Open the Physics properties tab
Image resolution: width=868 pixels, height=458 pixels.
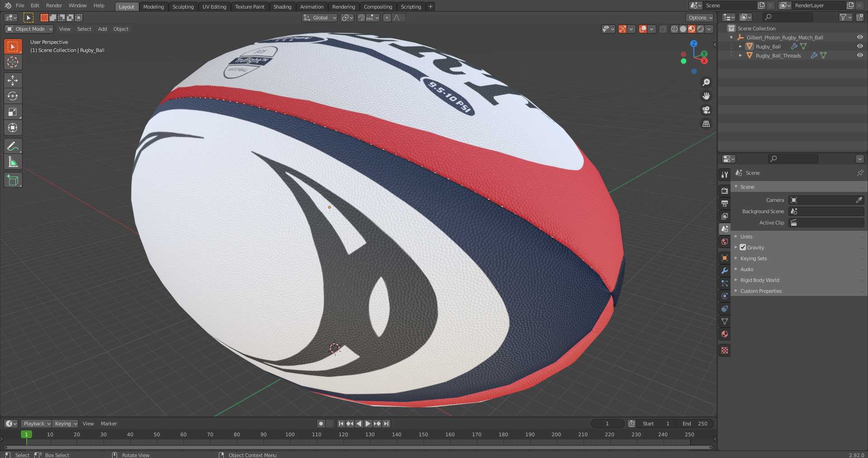[725, 296]
